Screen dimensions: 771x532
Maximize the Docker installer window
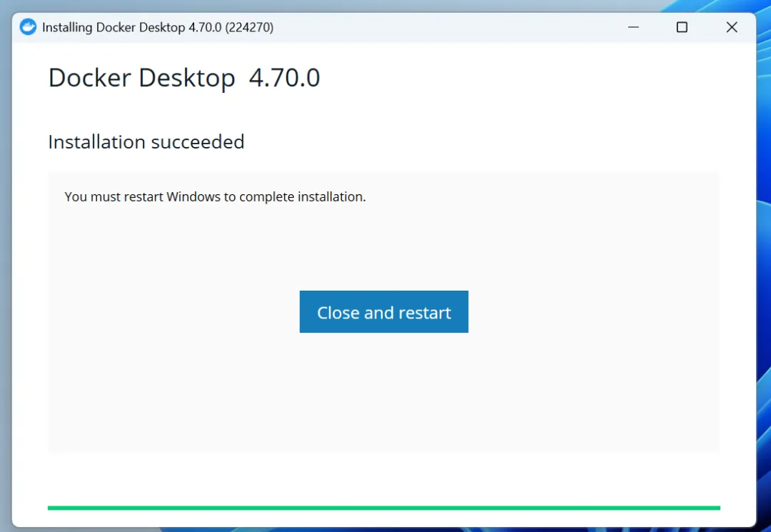[682, 27]
